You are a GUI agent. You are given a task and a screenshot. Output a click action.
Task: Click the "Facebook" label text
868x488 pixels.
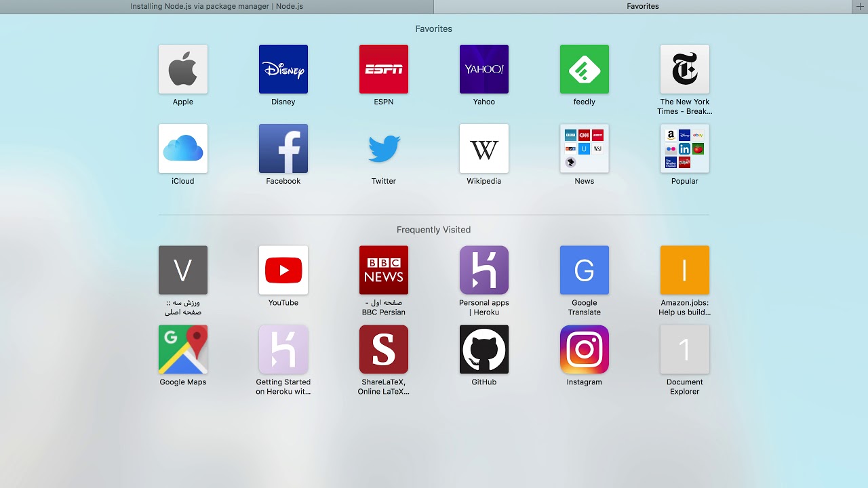(283, 181)
